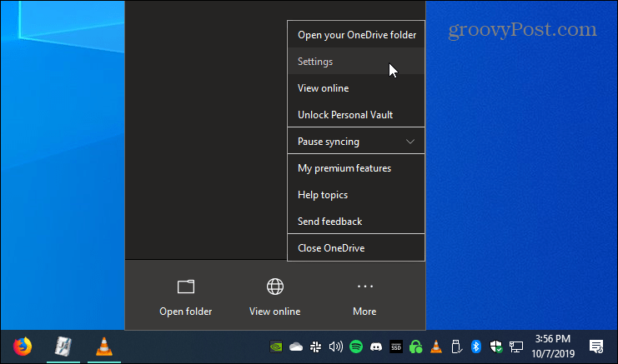The image size is (618, 364).
Task: Click the Spotify tray icon
Action: [x=356, y=347]
